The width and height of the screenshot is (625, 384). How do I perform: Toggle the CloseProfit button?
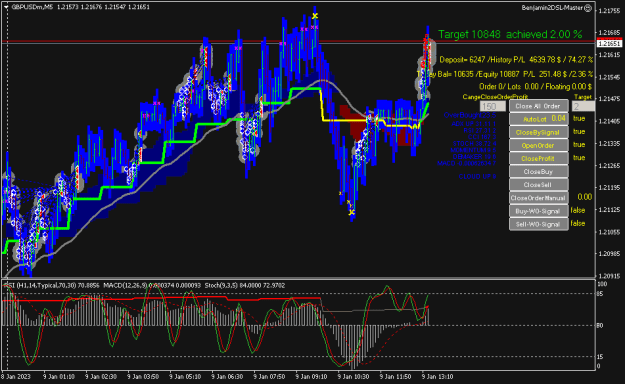pyautogui.click(x=539, y=158)
